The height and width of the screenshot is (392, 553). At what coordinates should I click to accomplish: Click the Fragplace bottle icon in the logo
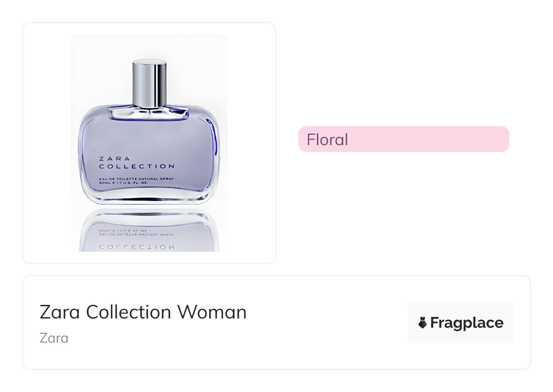click(423, 323)
